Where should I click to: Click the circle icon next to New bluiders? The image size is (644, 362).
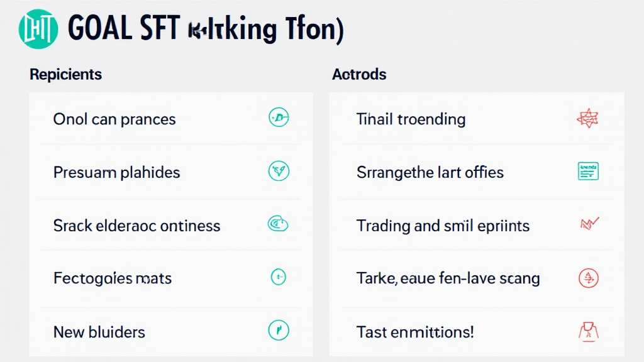click(279, 329)
